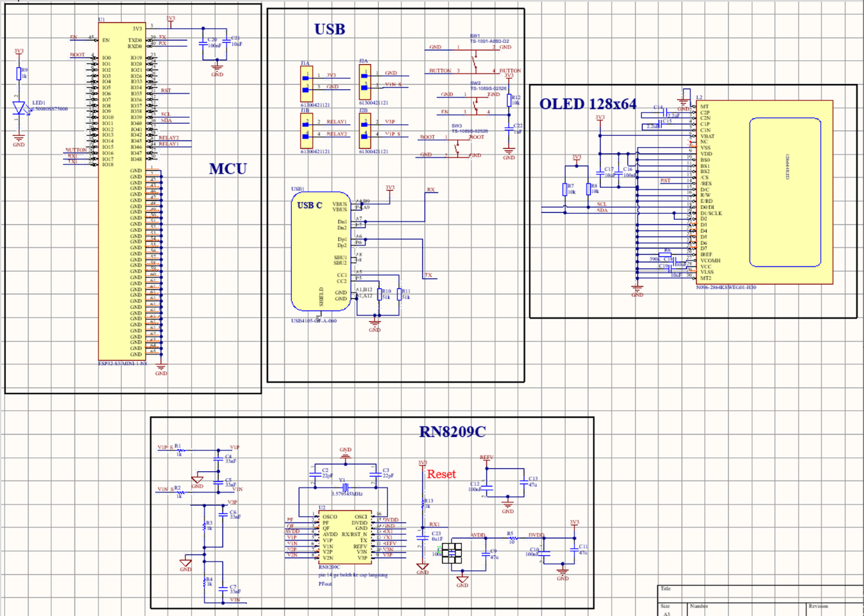Viewport: 864px width, 616px height.
Task: Click the 3.579545MHz crystal value
Action: coord(347,494)
